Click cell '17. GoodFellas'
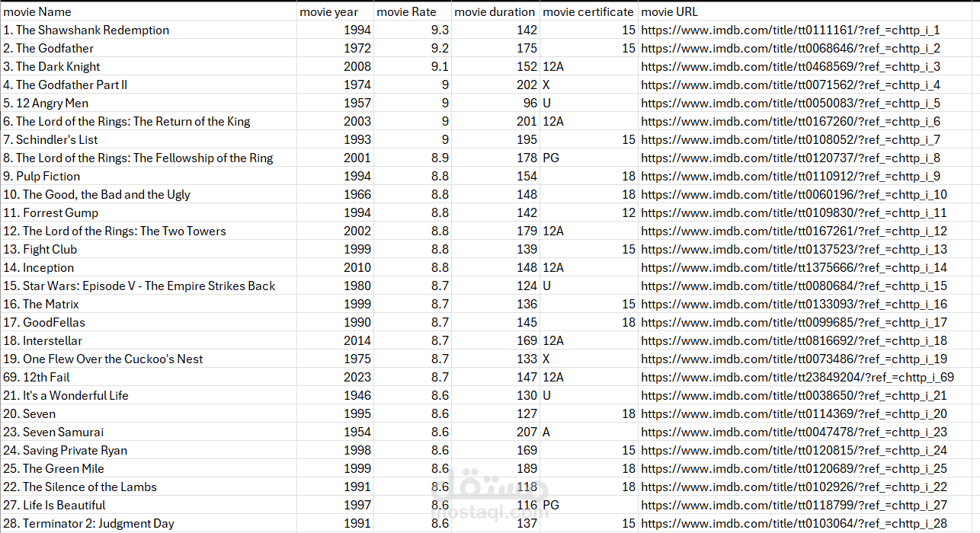Image resolution: width=980 pixels, height=533 pixels. pos(149,322)
